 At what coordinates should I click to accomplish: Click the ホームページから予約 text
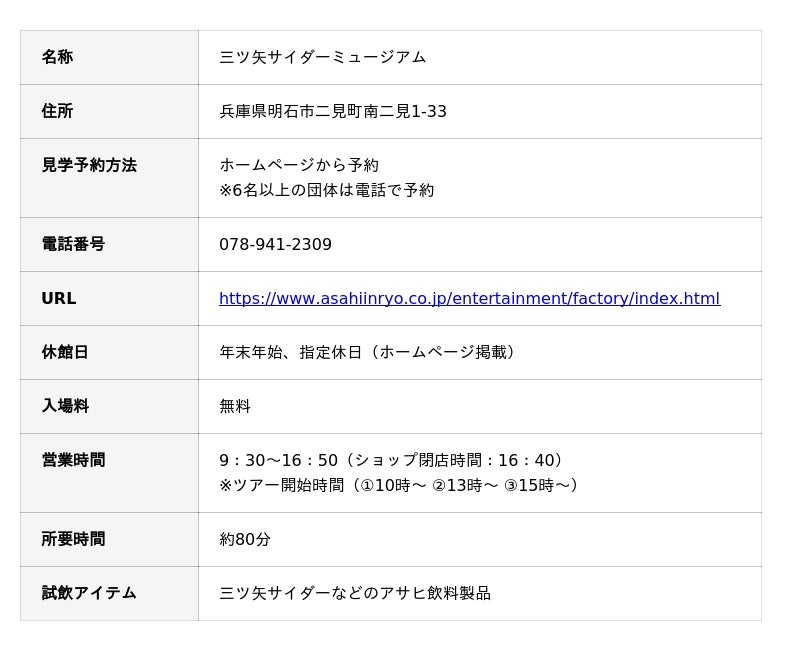299,165
